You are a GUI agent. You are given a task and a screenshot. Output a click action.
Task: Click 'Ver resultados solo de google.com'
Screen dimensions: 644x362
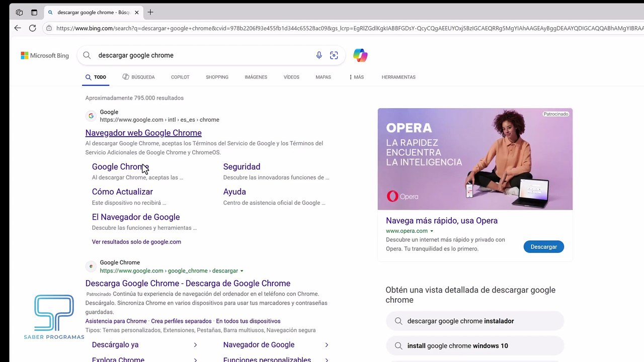pos(136,242)
